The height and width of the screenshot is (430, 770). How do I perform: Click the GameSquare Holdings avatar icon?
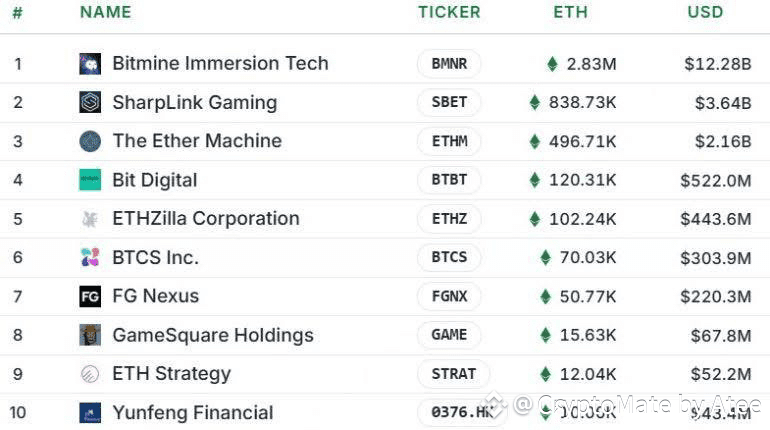tap(90, 335)
